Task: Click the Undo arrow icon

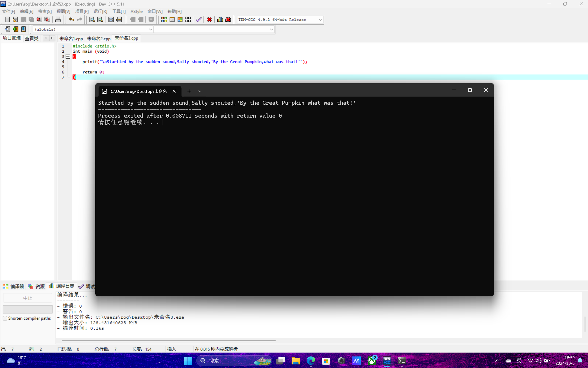Action: [x=71, y=19]
